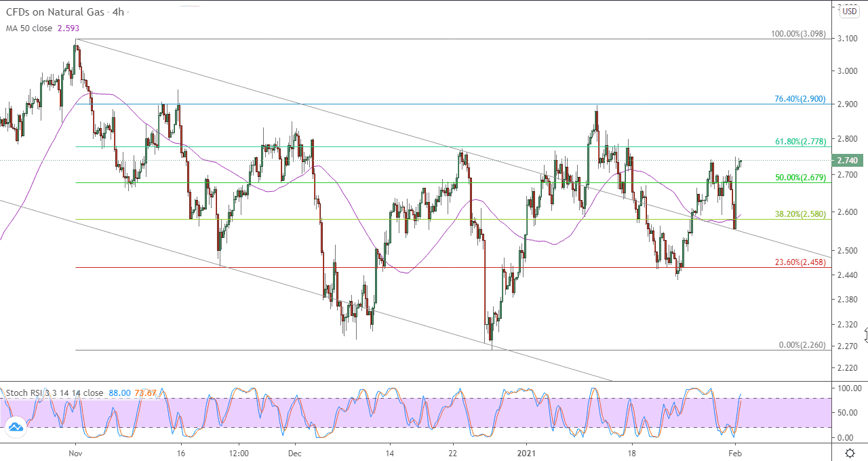Screen dimensions: 868x461
Task: Click the 22 date on time axis
Action: [454, 452]
